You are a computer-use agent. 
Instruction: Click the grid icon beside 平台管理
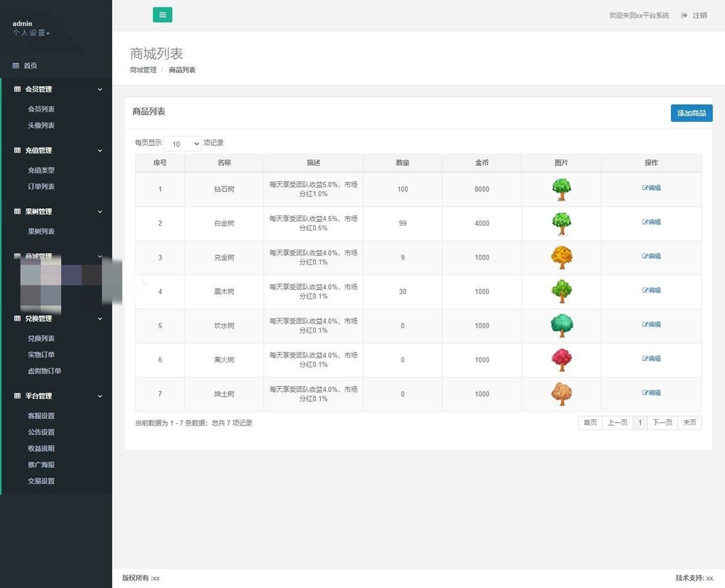[x=17, y=396]
